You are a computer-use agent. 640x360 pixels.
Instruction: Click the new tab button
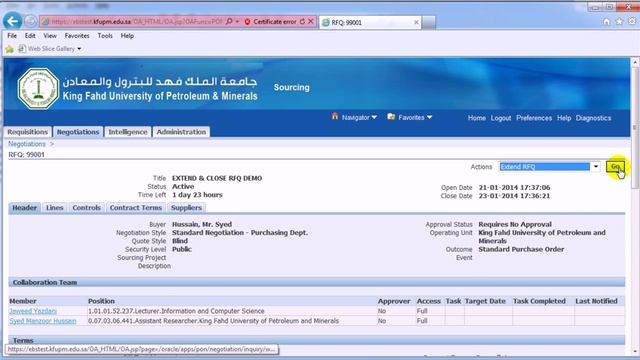[428, 22]
